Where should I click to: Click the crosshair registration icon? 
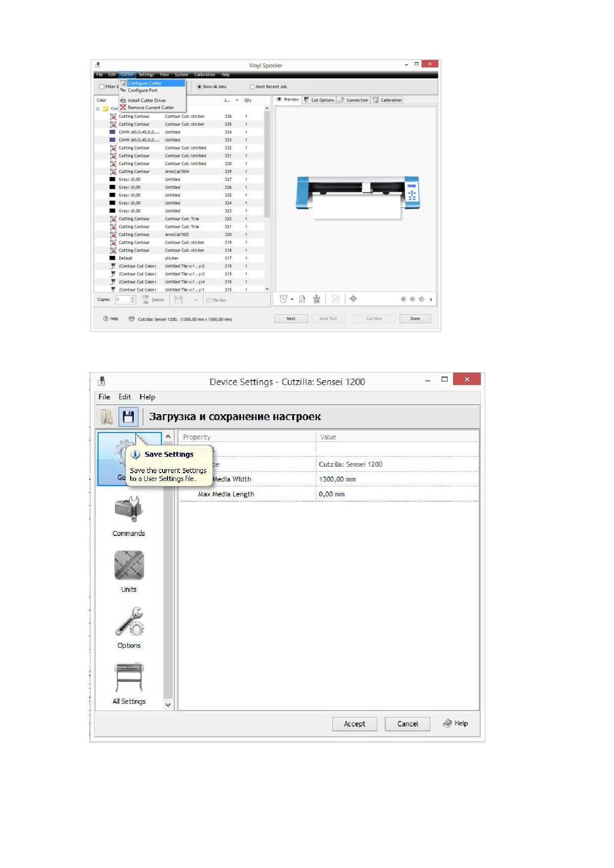354,299
